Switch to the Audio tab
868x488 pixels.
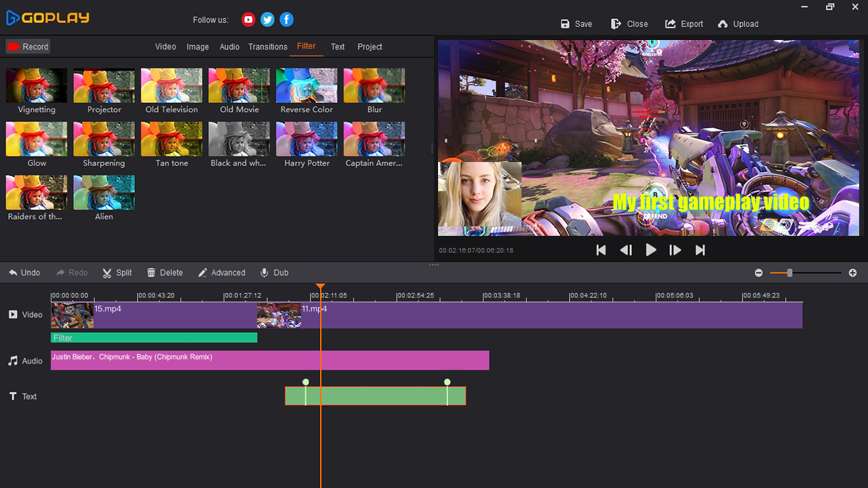point(229,47)
